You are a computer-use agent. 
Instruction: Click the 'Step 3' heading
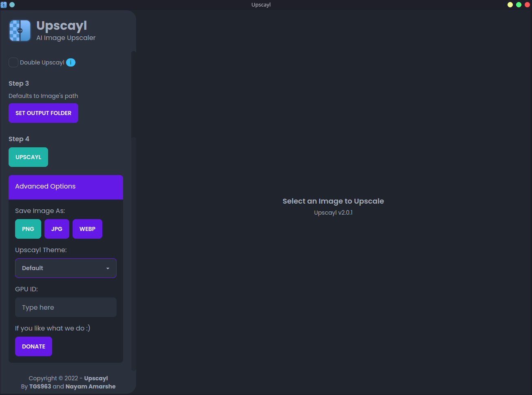(x=19, y=83)
